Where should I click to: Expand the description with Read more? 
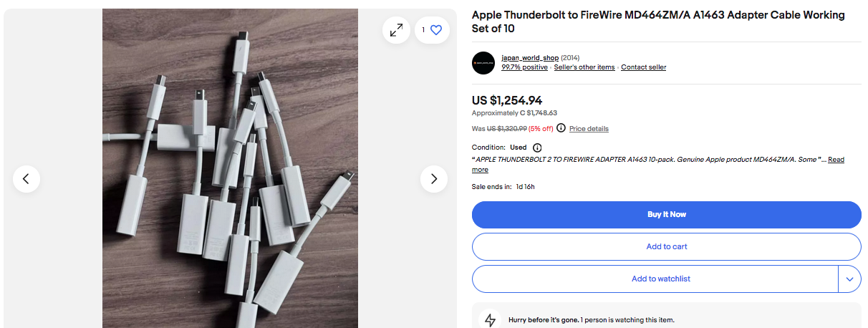836,160
